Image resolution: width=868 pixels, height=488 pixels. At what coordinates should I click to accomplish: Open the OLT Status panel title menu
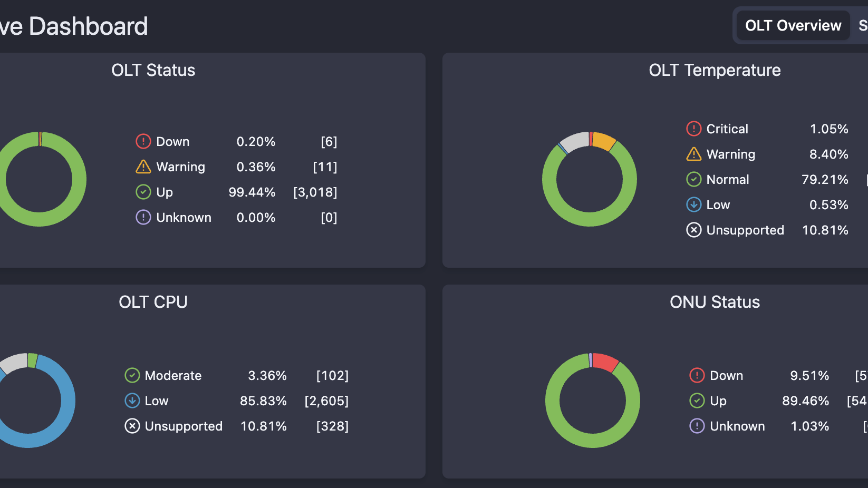click(153, 70)
